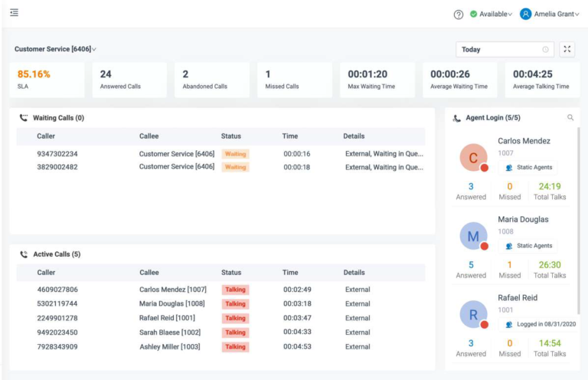Click Rafael Reid's avatar
Viewport: 588px width, 380px height.
click(x=473, y=314)
